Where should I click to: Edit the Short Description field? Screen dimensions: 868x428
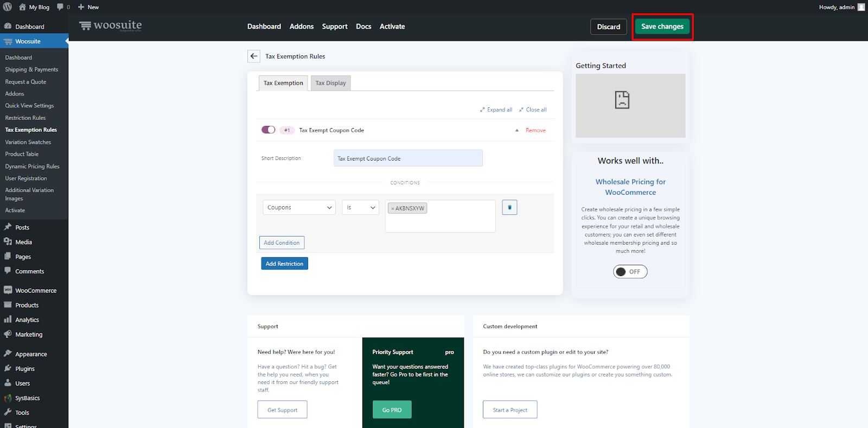pyautogui.click(x=408, y=158)
